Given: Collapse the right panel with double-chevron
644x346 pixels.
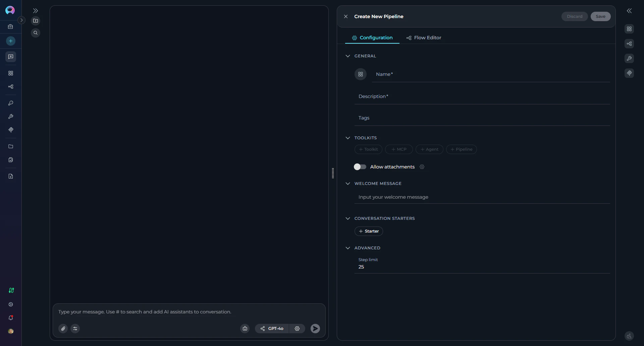Looking at the screenshot, I should pyautogui.click(x=629, y=11).
